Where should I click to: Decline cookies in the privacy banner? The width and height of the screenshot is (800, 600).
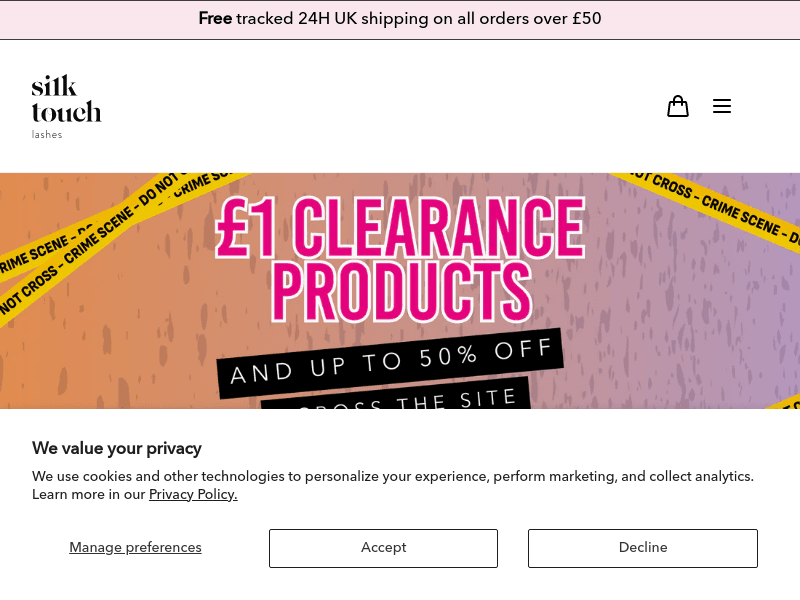[642, 548]
